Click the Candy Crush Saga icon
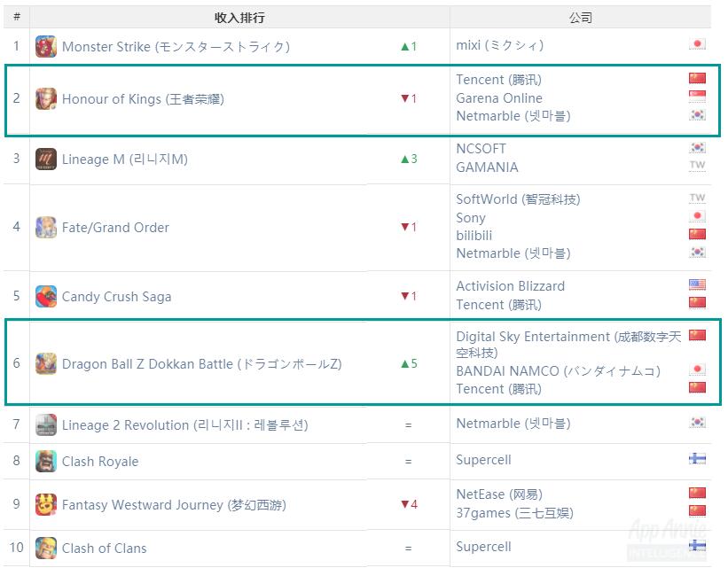This screenshot has width=728, height=568. pyautogui.click(x=46, y=297)
